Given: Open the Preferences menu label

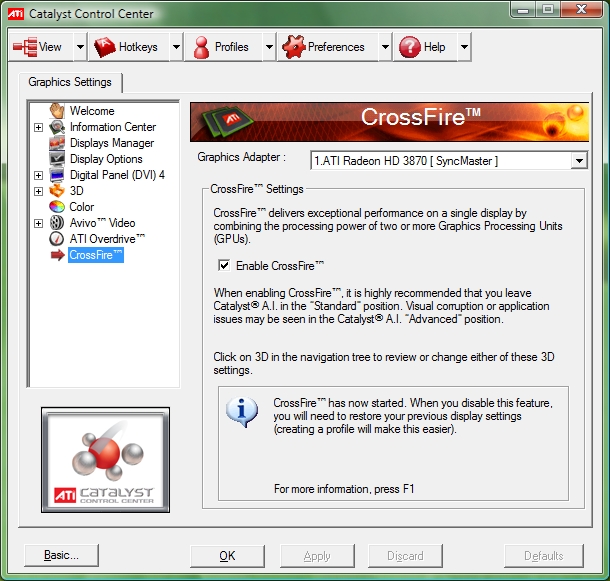Looking at the screenshot, I should click(x=336, y=47).
